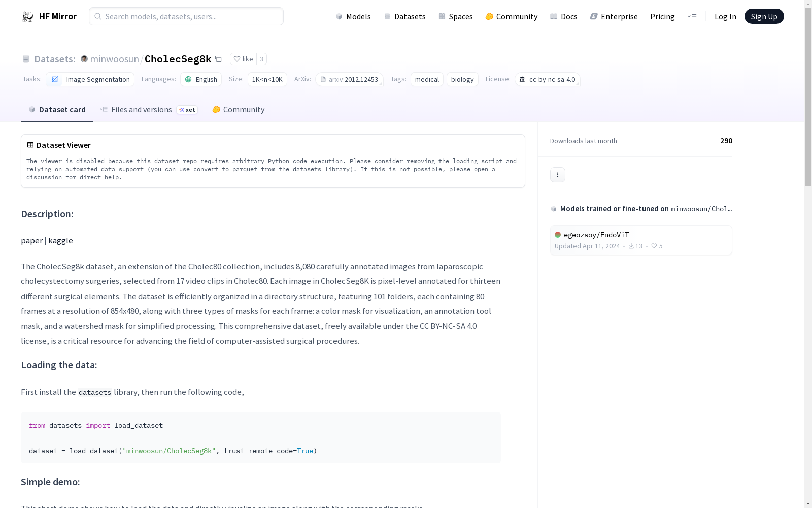The width and height of the screenshot is (812, 508).
Task: Click the Simple demo: heading
Action: pyautogui.click(x=50, y=482)
